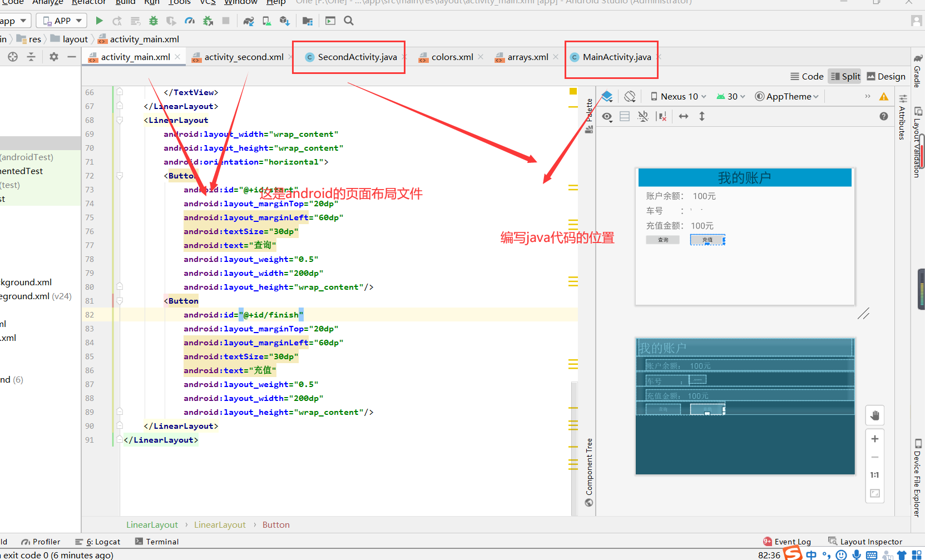The image size is (925, 560).
Task: Close the activity_main.xml tab
Action: point(177,57)
